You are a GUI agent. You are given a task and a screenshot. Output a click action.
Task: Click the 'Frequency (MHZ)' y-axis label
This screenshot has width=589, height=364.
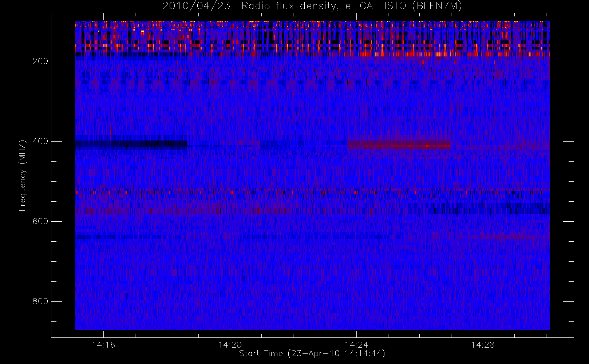[x=23, y=175]
